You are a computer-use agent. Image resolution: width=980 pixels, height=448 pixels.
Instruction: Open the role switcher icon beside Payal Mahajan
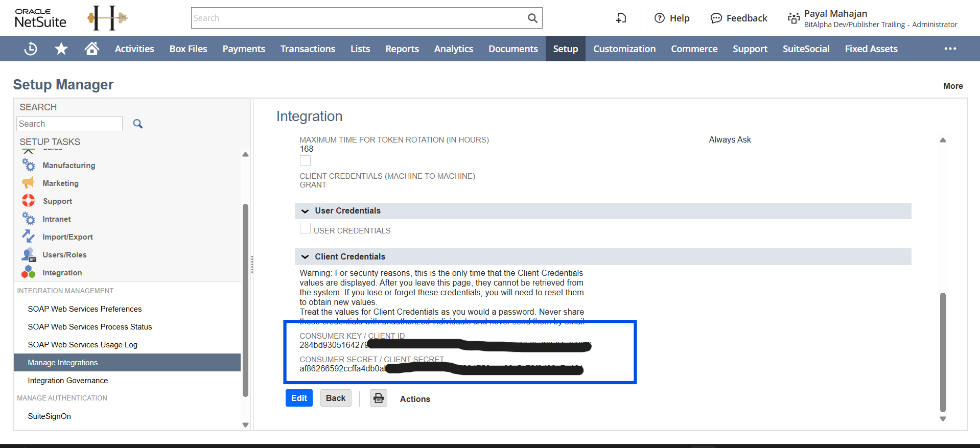[794, 18]
